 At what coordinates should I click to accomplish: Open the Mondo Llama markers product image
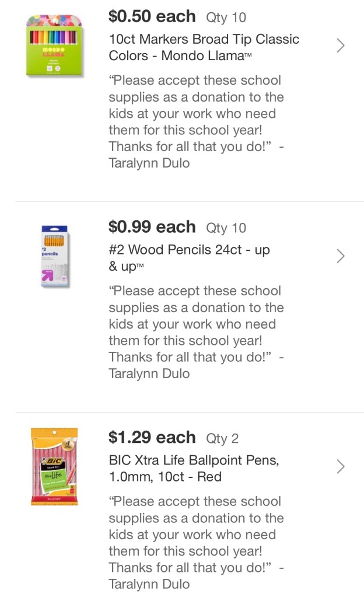click(54, 46)
